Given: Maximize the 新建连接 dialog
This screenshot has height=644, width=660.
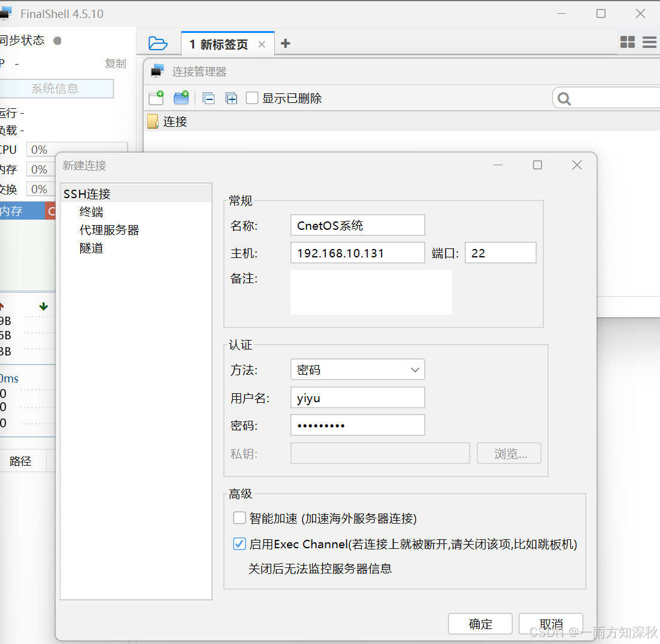Looking at the screenshot, I should point(537,165).
